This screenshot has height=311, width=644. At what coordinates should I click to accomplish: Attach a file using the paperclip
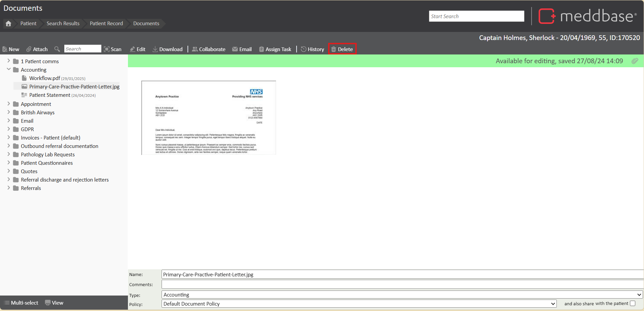pyautogui.click(x=37, y=49)
